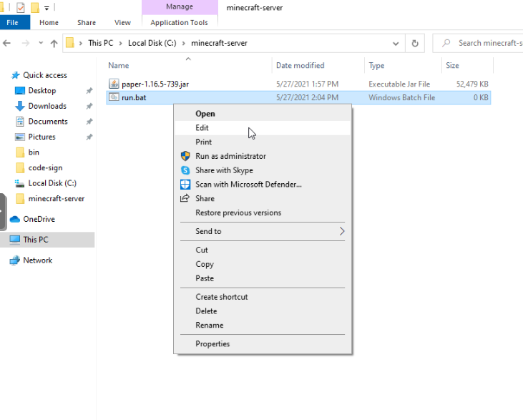Click the search magnifier icon

[446, 43]
